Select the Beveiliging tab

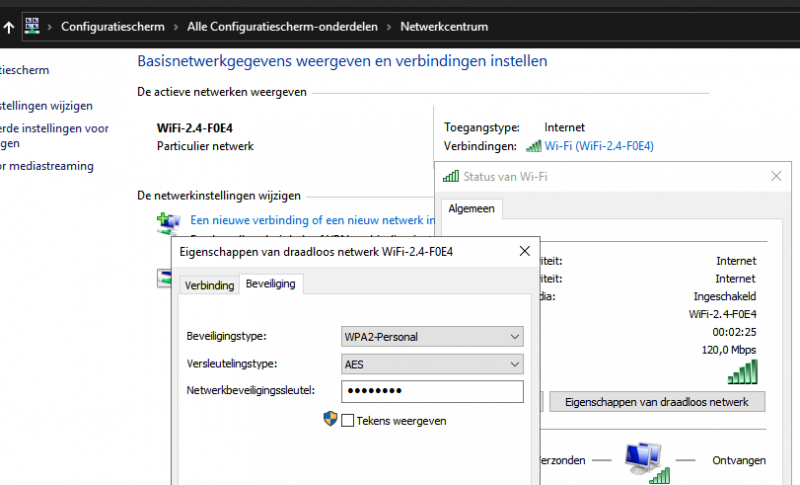[270, 285]
